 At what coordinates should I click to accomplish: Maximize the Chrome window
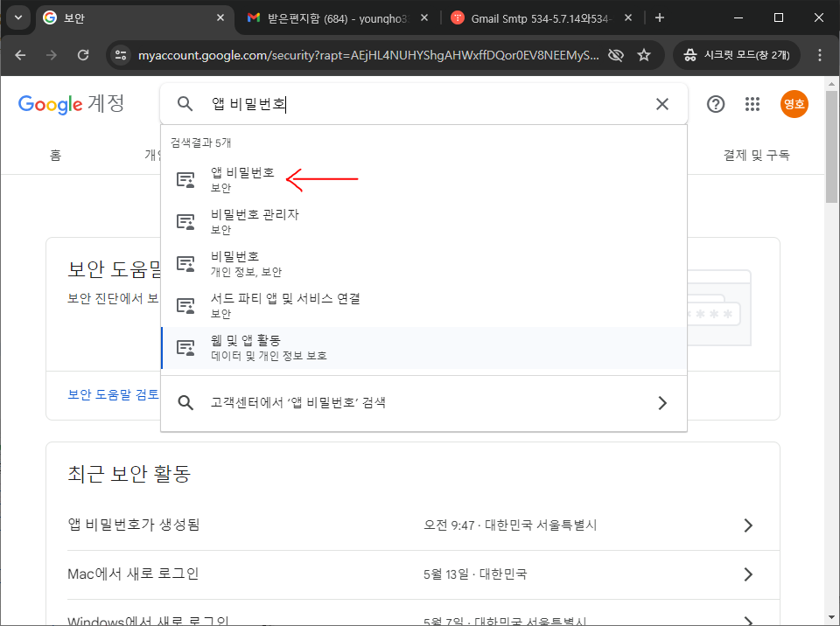tap(779, 17)
